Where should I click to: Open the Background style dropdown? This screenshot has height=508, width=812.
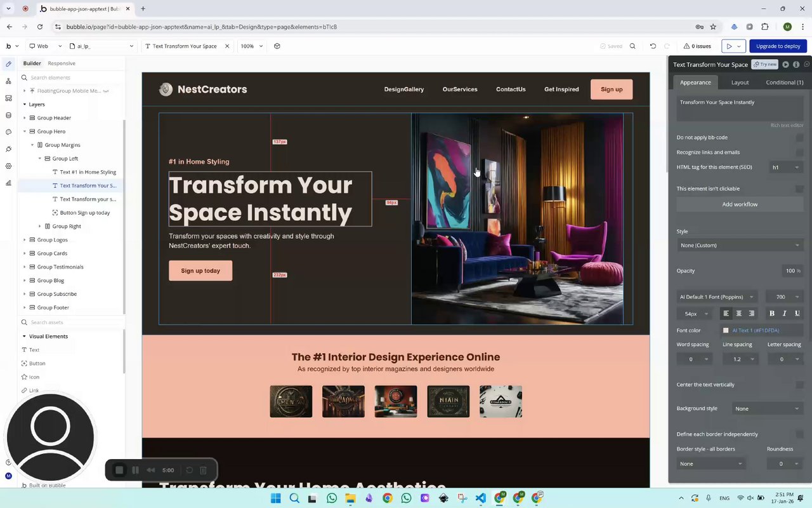coord(768,409)
